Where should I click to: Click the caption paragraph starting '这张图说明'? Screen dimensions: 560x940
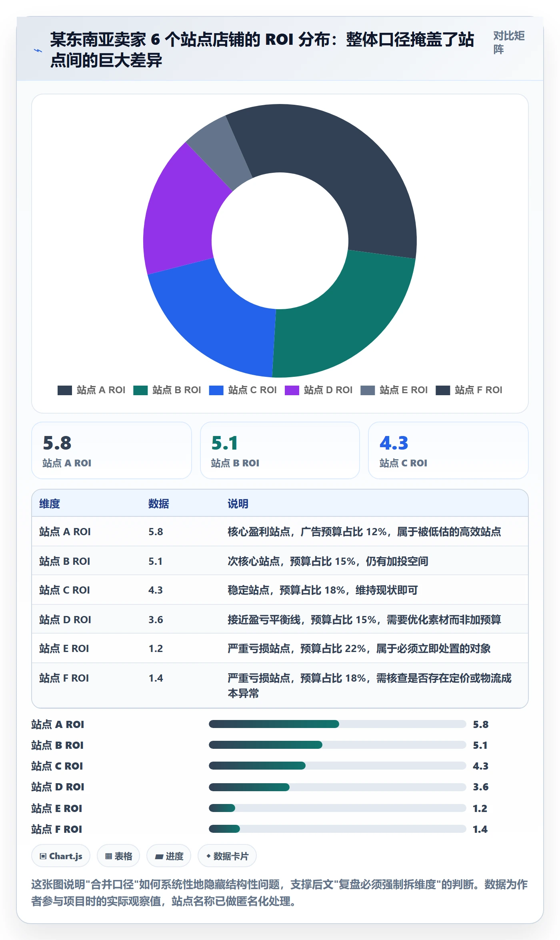pyautogui.click(x=280, y=893)
